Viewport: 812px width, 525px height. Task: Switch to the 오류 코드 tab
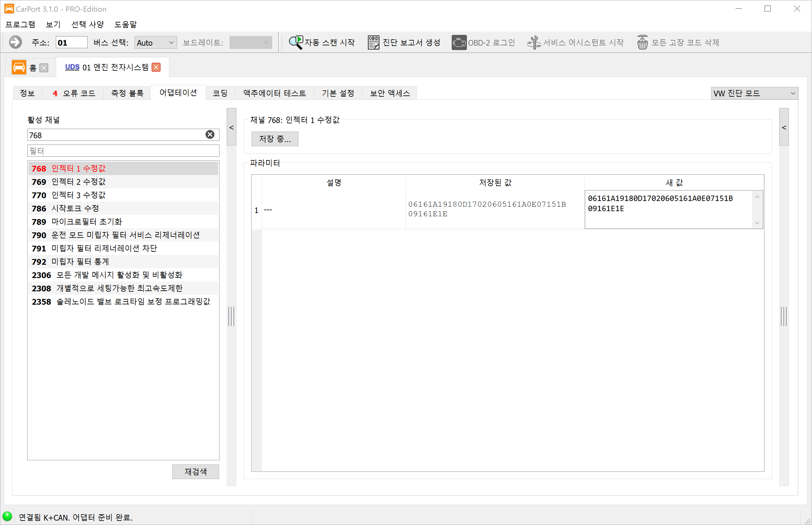point(74,93)
